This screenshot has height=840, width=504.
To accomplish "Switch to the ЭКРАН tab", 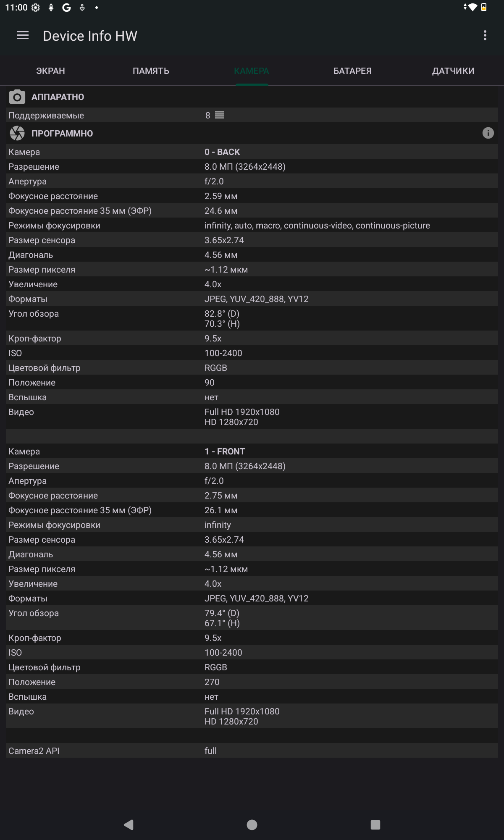I will [x=50, y=71].
